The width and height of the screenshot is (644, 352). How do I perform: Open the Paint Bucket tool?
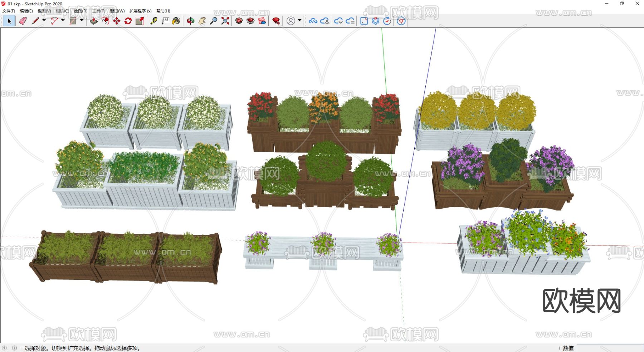(176, 21)
